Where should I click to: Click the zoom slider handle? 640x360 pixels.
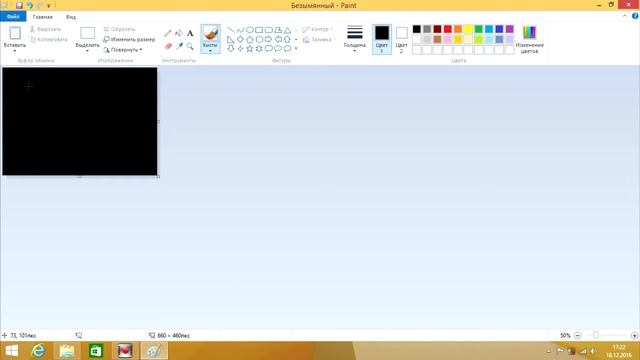[596, 335]
